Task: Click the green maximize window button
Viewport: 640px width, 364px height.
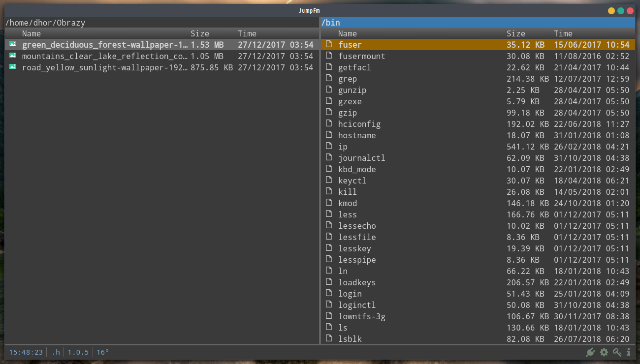Action: pyautogui.click(x=621, y=10)
